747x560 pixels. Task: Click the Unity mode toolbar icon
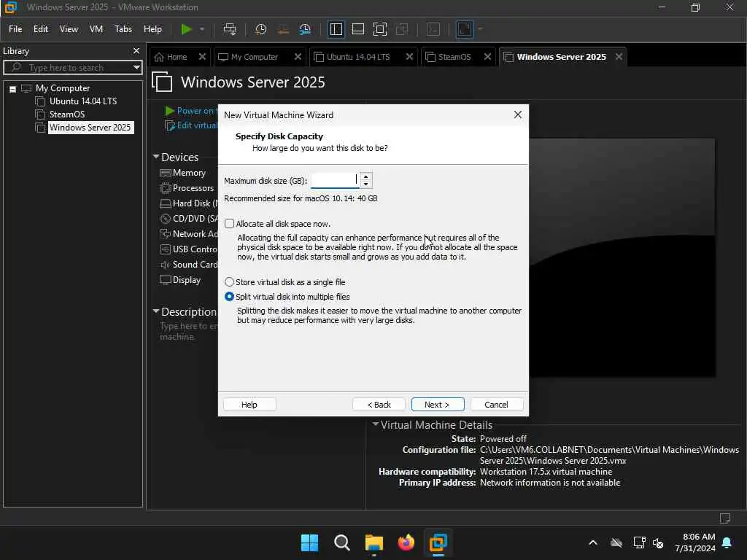pyautogui.click(x=402, y=29)
